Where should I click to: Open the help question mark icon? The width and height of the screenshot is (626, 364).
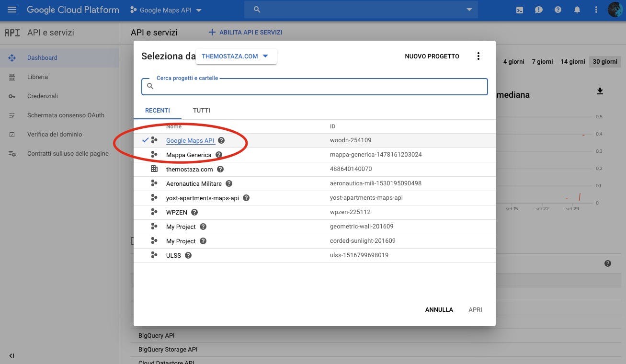[558, 10]
